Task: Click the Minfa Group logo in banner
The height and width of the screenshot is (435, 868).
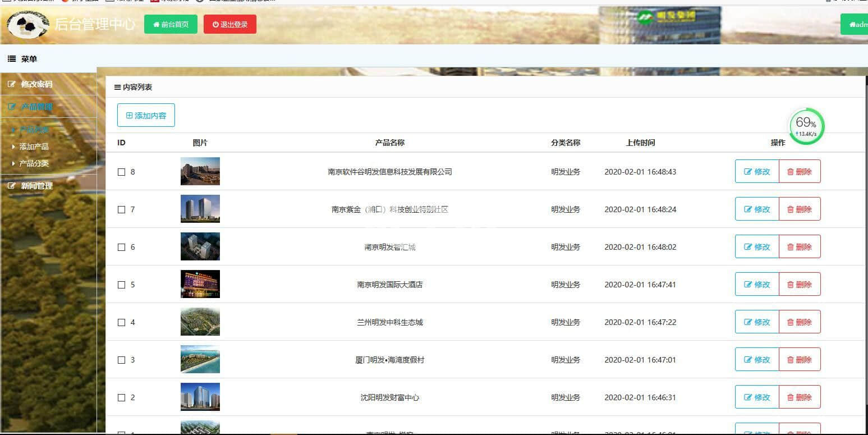Action: 667,16
